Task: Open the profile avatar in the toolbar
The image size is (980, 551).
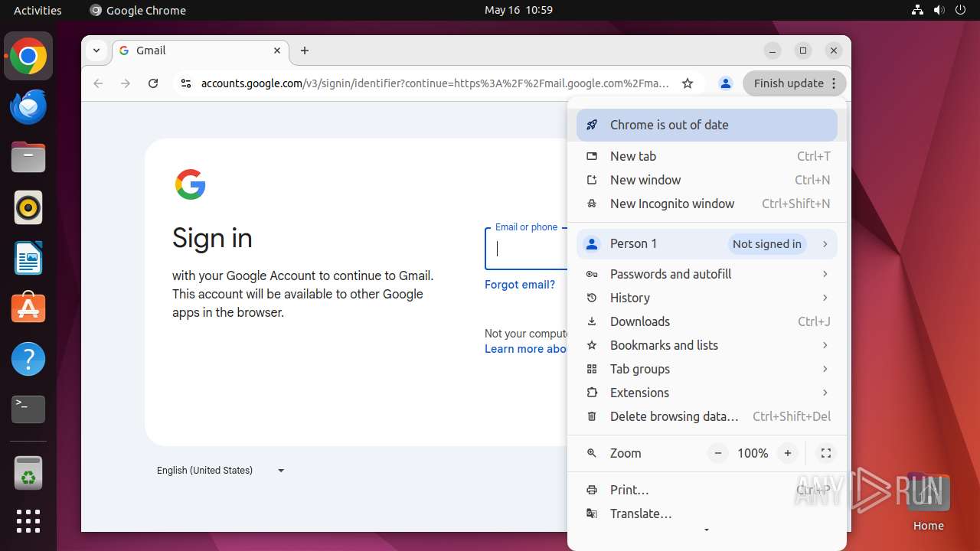Action: pos(725,83)
